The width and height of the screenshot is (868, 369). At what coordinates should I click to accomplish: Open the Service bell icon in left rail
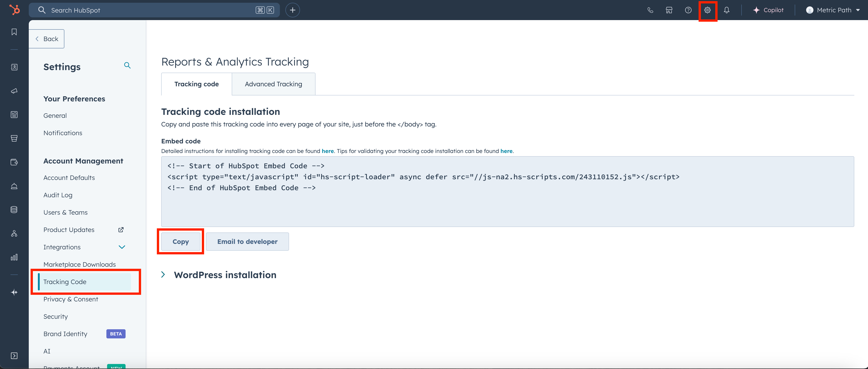(14, 186)
